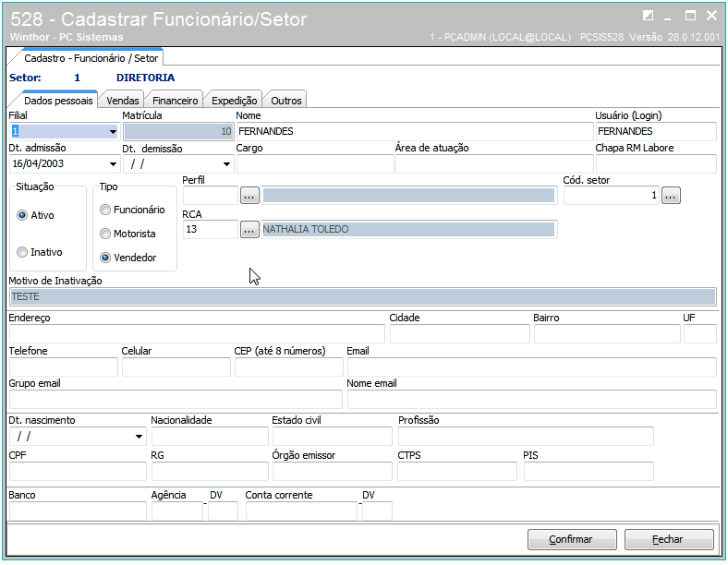Click the DIRETORIA sector name text
728x565 pixels.
coord(145,78)
